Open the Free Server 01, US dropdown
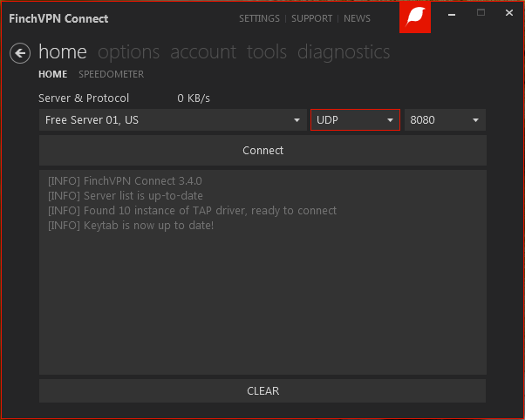Image resolution: width=525 pixels, height=420 pixels. click(173, 119)
